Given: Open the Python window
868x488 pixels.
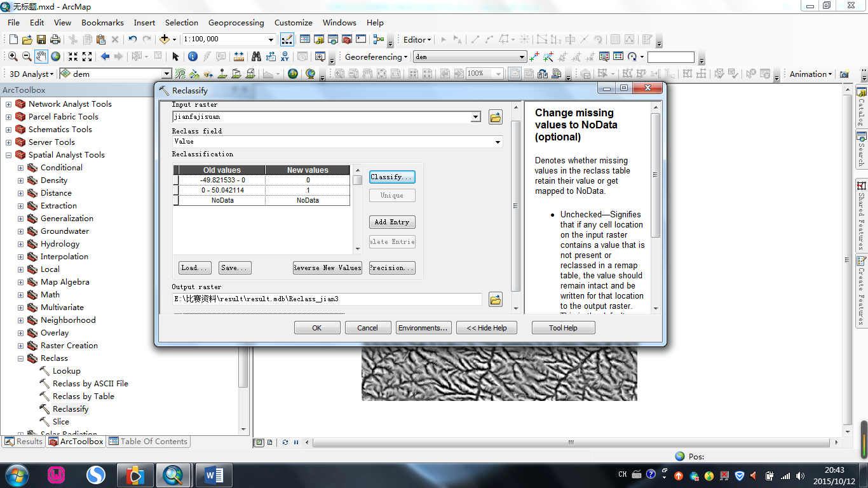Looking at the screenshot, I should click(x=361, y=39).
